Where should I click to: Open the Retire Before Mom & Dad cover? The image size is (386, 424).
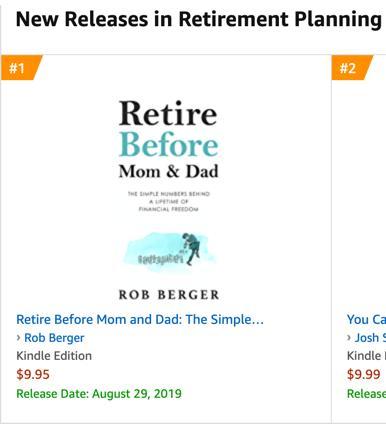[169, 199]
